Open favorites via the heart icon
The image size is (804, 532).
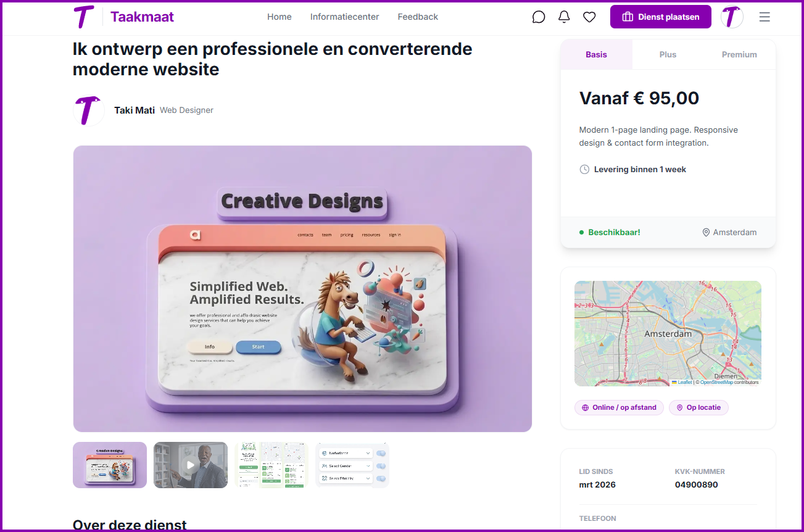pyautogui.click(x=589, y=17)
